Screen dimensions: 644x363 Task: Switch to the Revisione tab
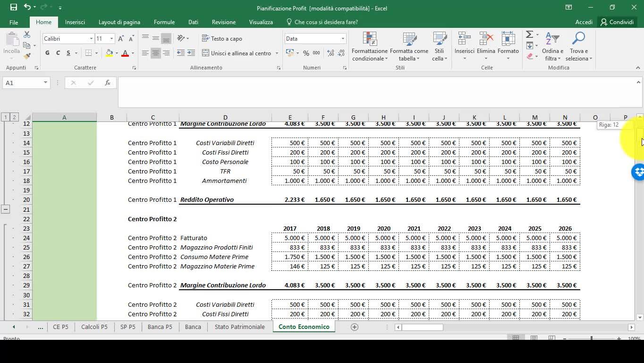224,22
